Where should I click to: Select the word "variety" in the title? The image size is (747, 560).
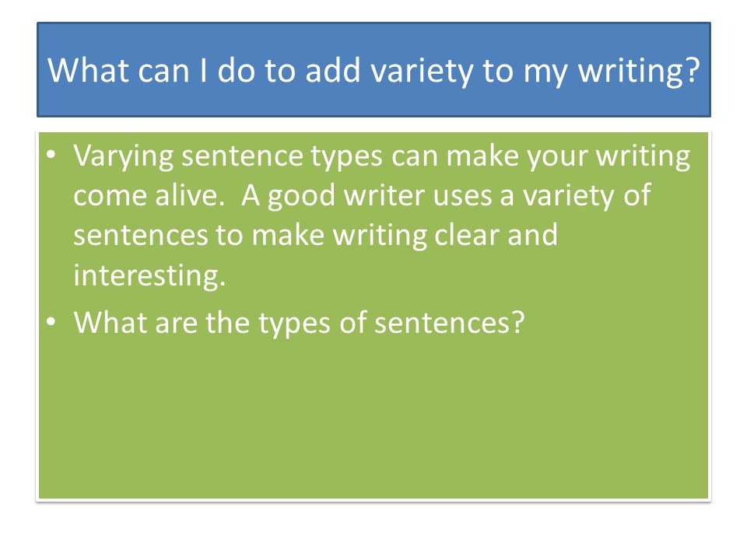click(x=422, y=72)
